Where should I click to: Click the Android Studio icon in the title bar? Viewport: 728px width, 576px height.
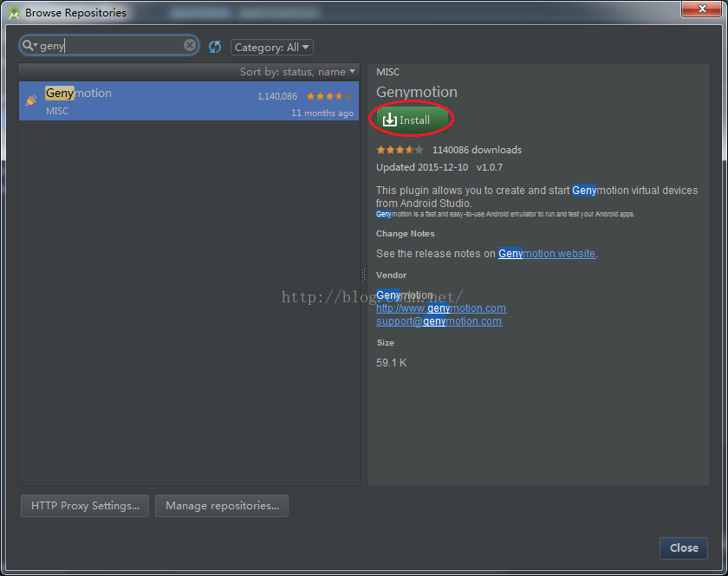(x=14, y=13)
